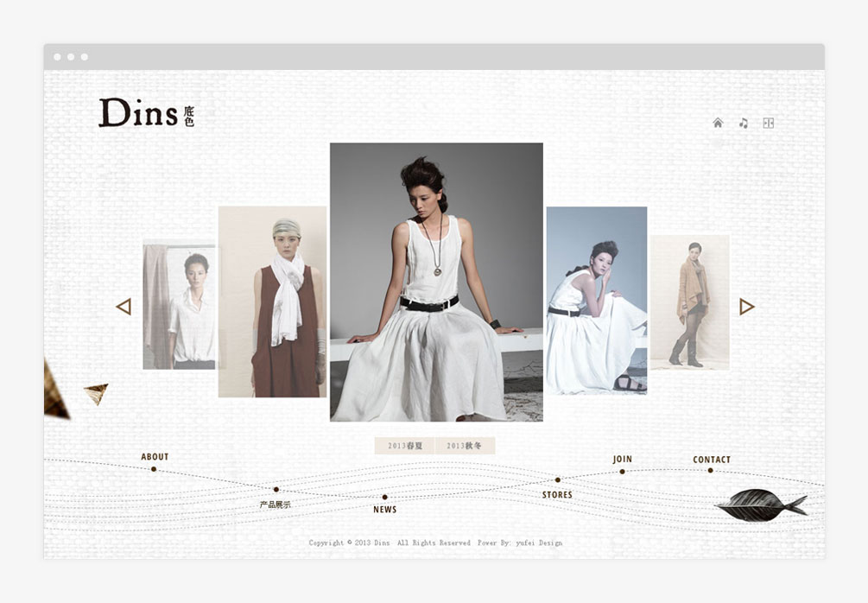Click the Dins brand logo

tap(146, 113)
